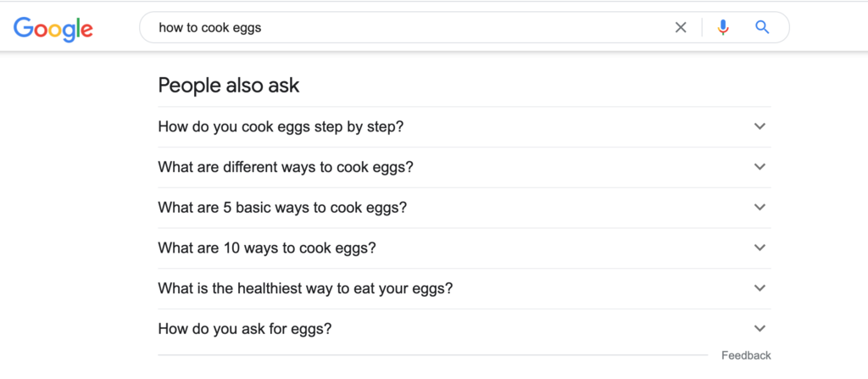Viewport: 868px width, 379px height.
Task: Select the question "What are 10 ways to cook eggs?"
Action: click(266, 248)
